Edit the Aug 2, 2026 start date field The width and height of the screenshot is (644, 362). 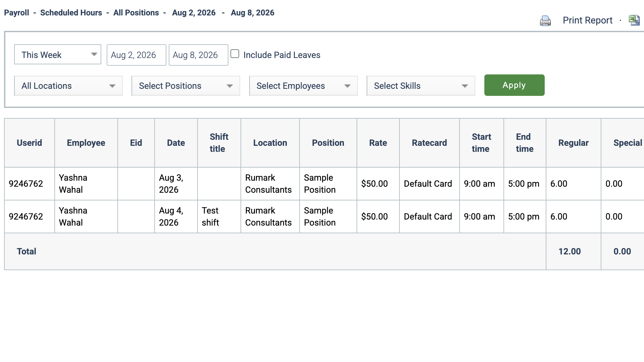point(136,55)
